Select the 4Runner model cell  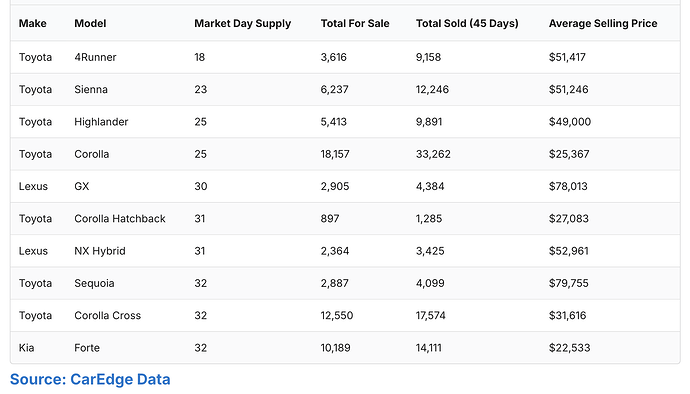point(95,57)
